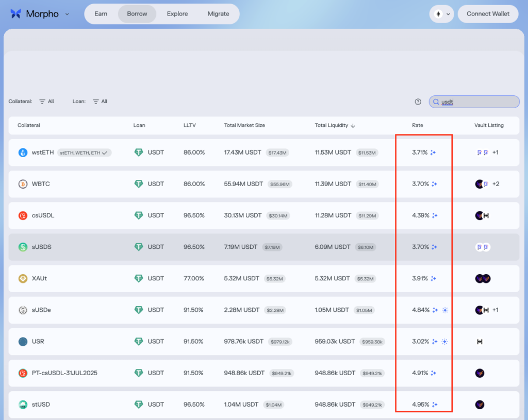Click the Vault Listing column header
The height and width of the screenshot is (420, 528).
coord(489,125)
